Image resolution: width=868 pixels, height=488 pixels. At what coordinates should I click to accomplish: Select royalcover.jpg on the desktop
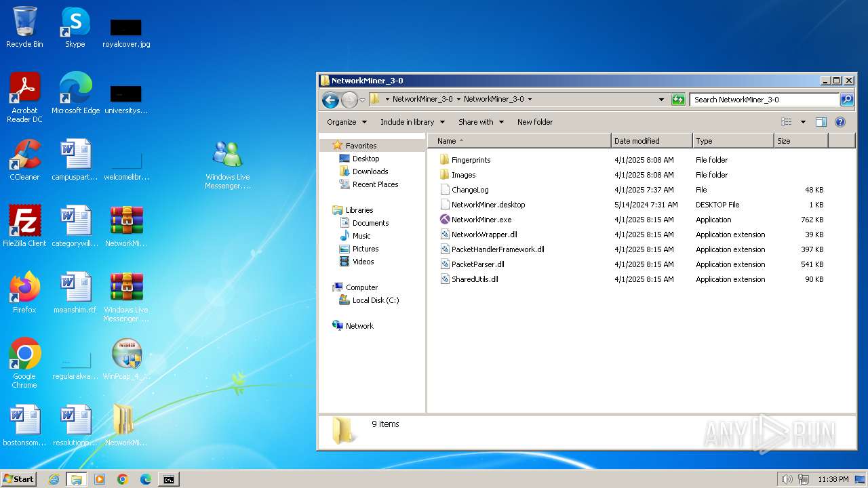(126, 33)
